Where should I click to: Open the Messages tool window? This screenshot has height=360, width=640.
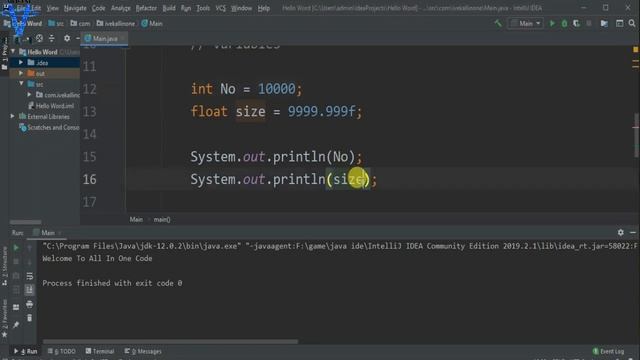click(x=143, y=351)
